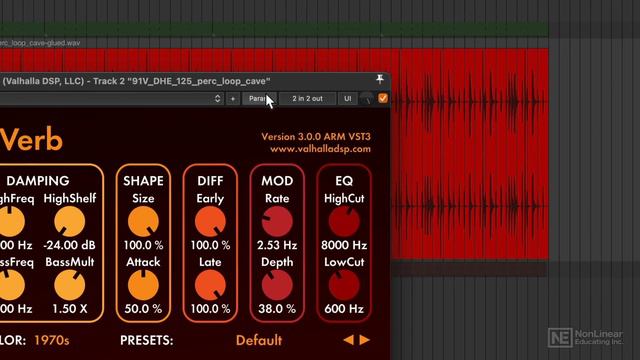The width and height of the screenshot is (640, 360).
Task: Open the preset selector dropdown arrows
Action: (218, 98)
